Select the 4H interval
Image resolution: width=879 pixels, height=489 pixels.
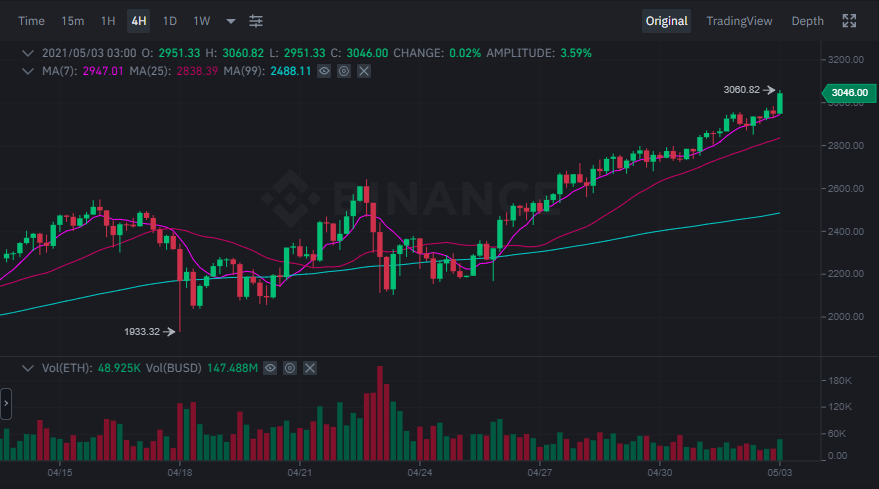(x=138, y=21)
